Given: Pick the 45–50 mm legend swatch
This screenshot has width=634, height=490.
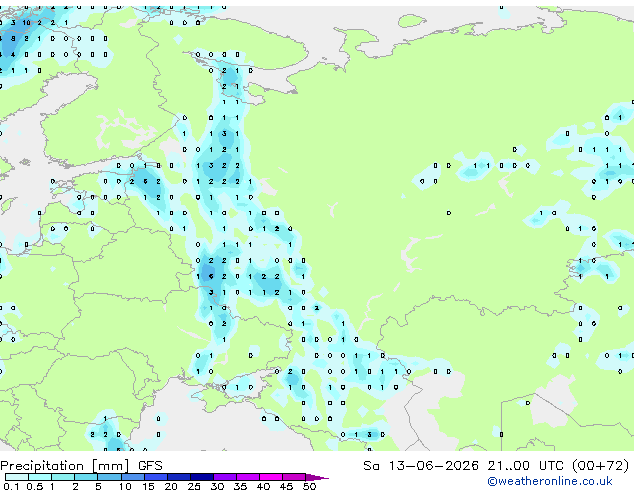Looking at the screenshot, I should coord(294,477).
